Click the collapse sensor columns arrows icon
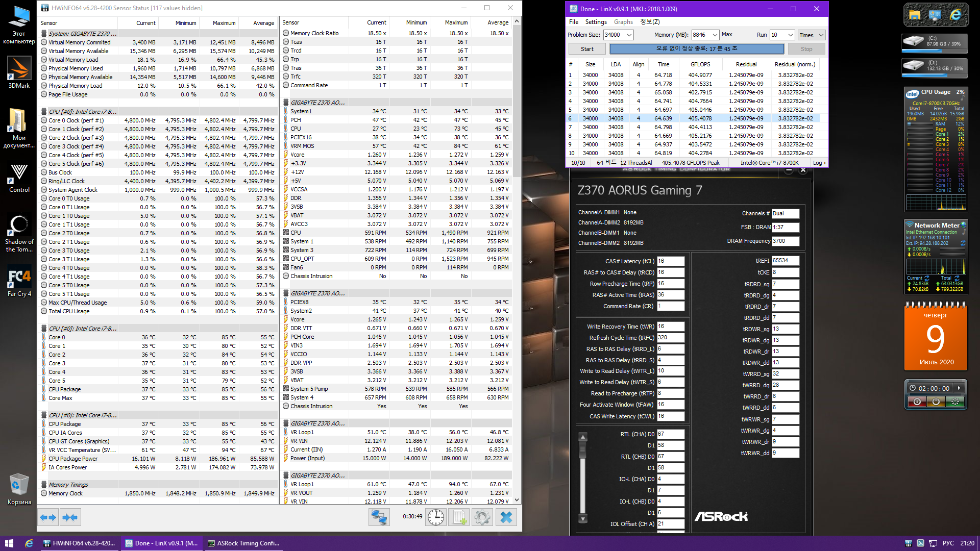This screenshot has width=980, height=551. click(70, 517)
